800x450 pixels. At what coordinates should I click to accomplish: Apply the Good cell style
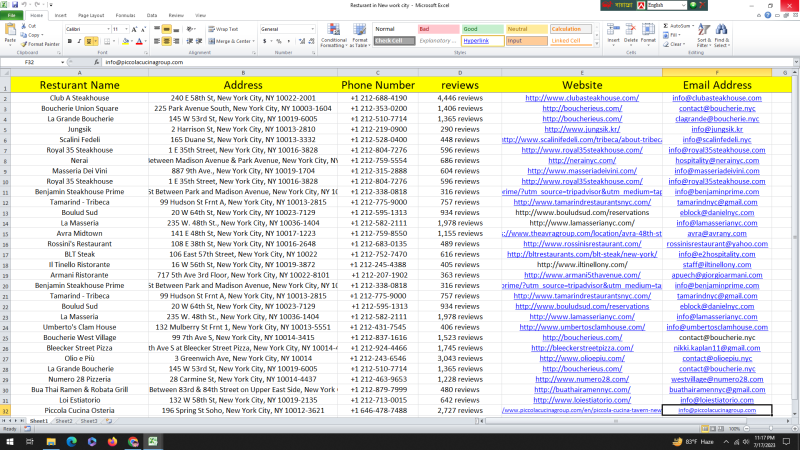(x=483, y=29)
